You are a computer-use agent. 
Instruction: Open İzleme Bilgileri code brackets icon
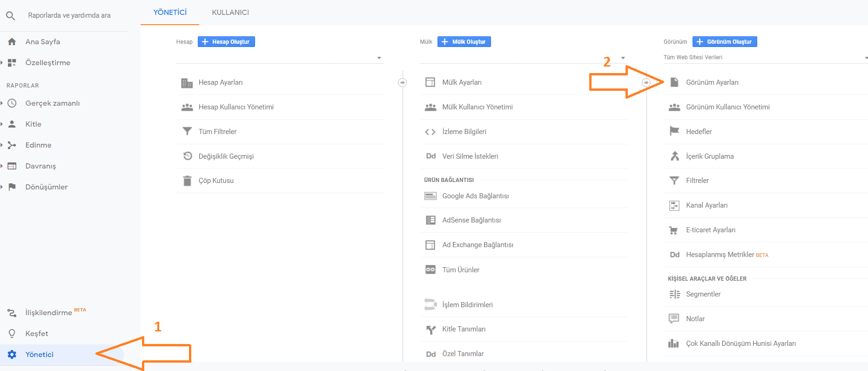click(430, 132)
